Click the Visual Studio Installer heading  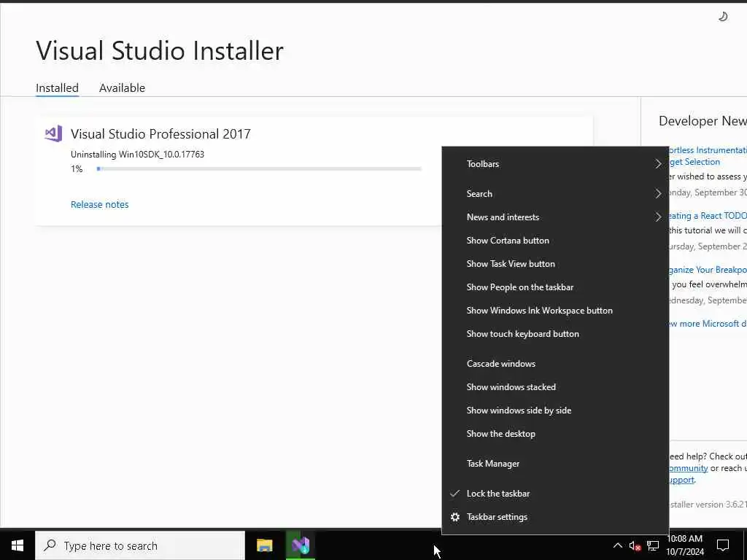pos(160,50)
